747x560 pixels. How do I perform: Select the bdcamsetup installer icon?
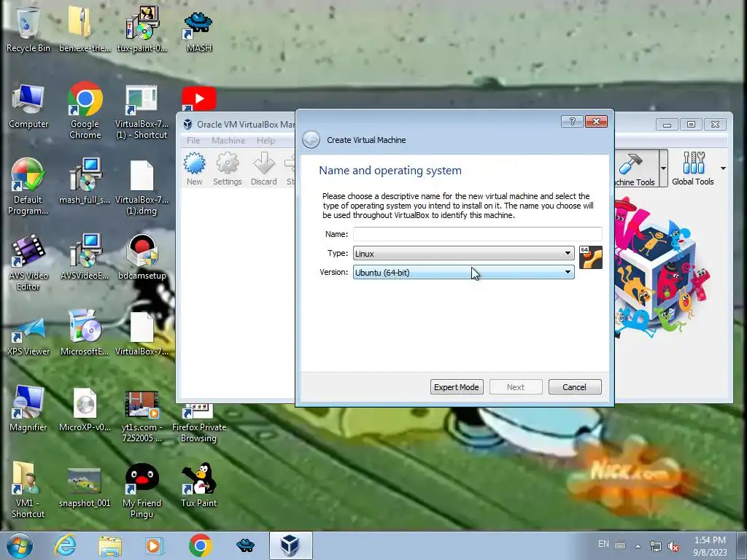point(142,256)
